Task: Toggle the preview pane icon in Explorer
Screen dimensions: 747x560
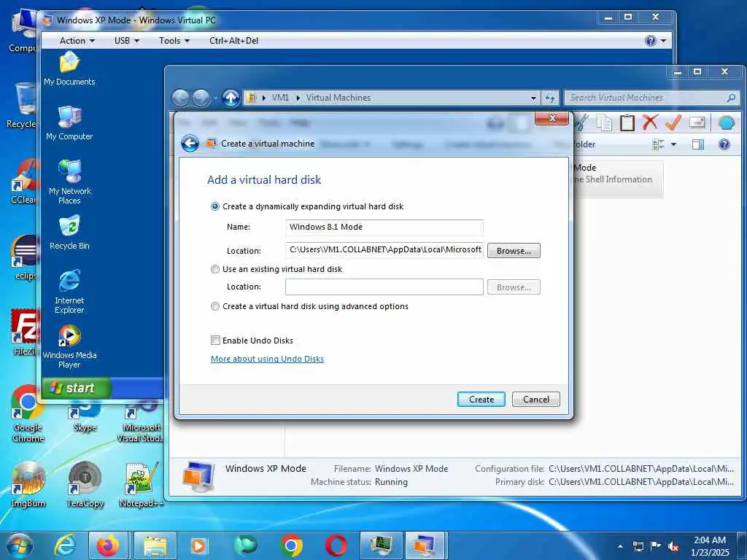Action: tap(698, 144)
